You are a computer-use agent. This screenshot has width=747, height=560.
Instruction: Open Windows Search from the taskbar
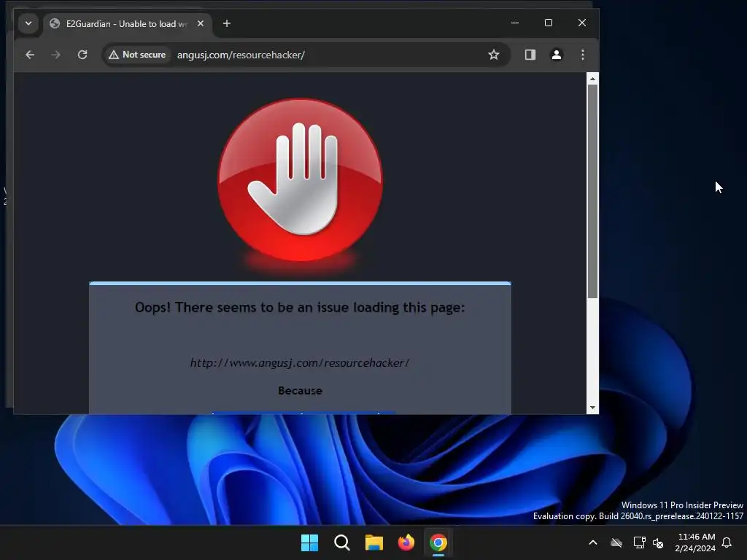342,542
